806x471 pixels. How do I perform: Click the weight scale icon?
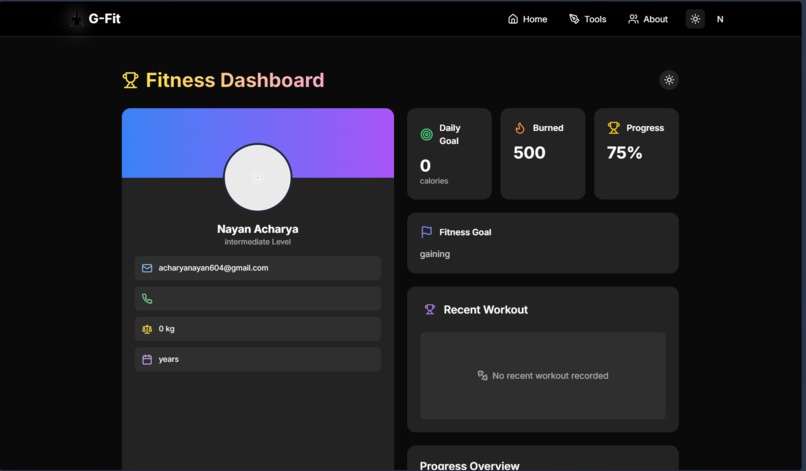147,329
